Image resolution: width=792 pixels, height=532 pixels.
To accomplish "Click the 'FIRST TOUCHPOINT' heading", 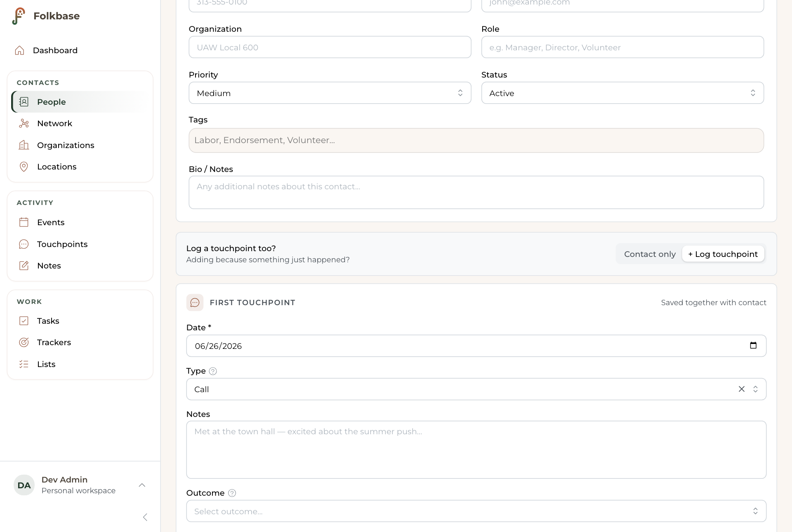I will pyautogui.click(x=252, y=302).
